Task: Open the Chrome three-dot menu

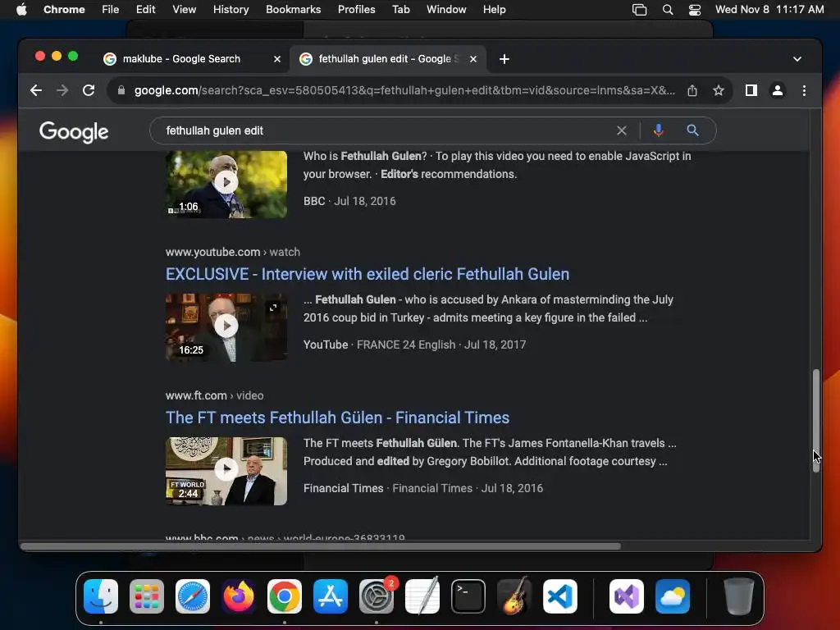Action: (804, 90)
